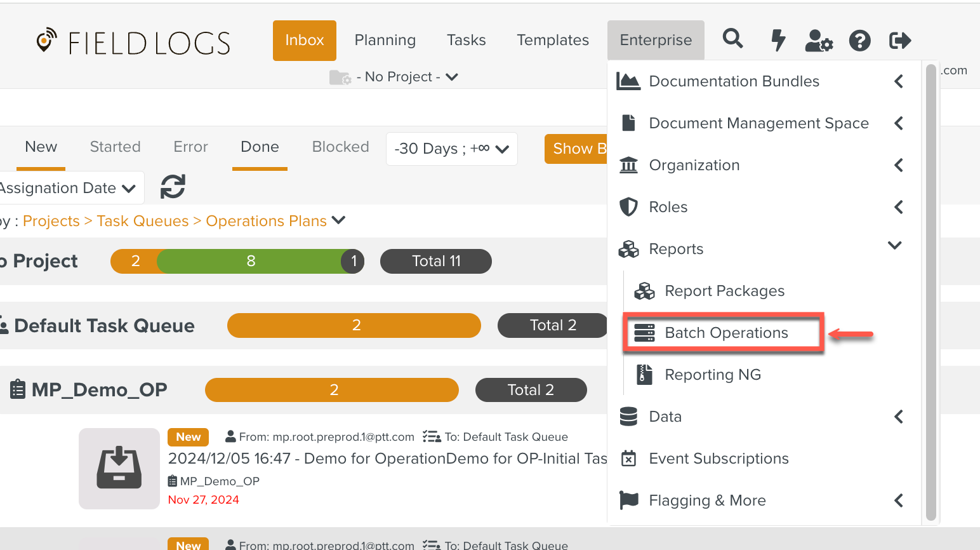Switch to the Planning tab
Image resolution: width=980 pixels, height=550 pixels.
coord(385,40)
